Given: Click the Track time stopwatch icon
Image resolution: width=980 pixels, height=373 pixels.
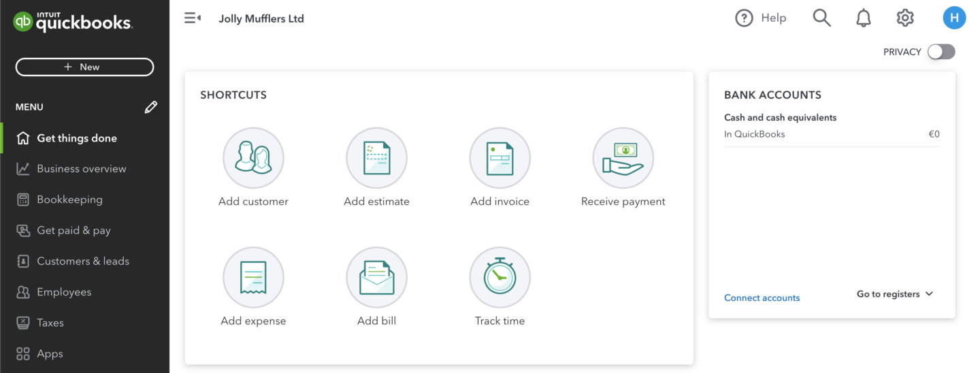Looking at the screenshot, I should 500,277.
